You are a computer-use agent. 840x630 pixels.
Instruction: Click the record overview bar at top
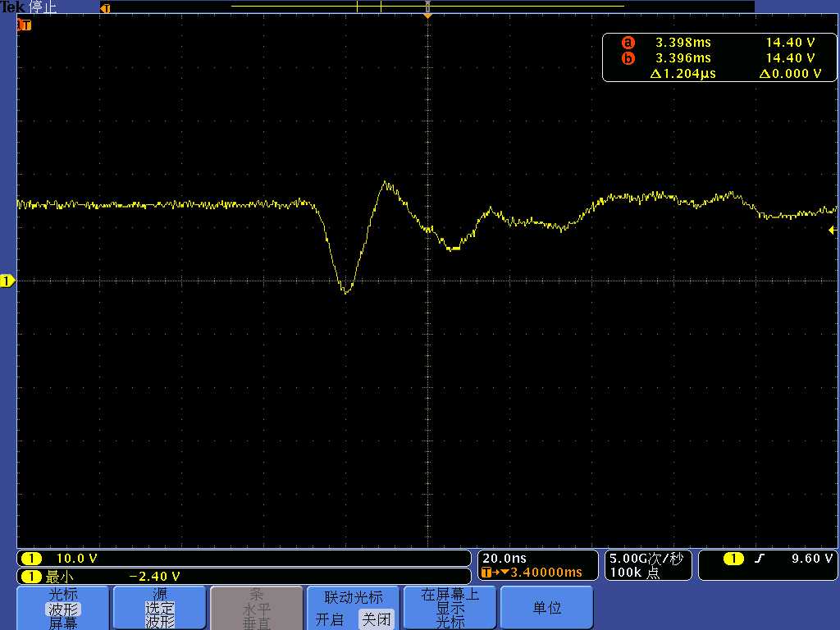pyautogui.click(x=427, y=6)
